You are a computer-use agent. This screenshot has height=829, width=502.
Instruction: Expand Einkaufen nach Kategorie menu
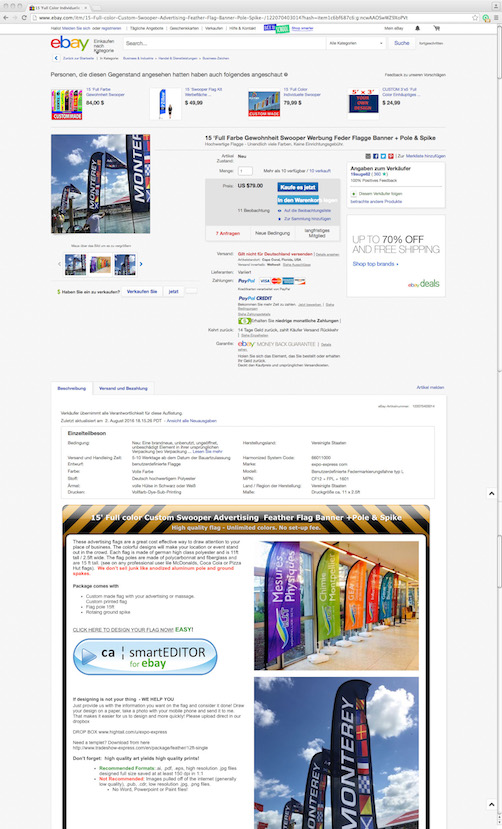tap(104, 45)
